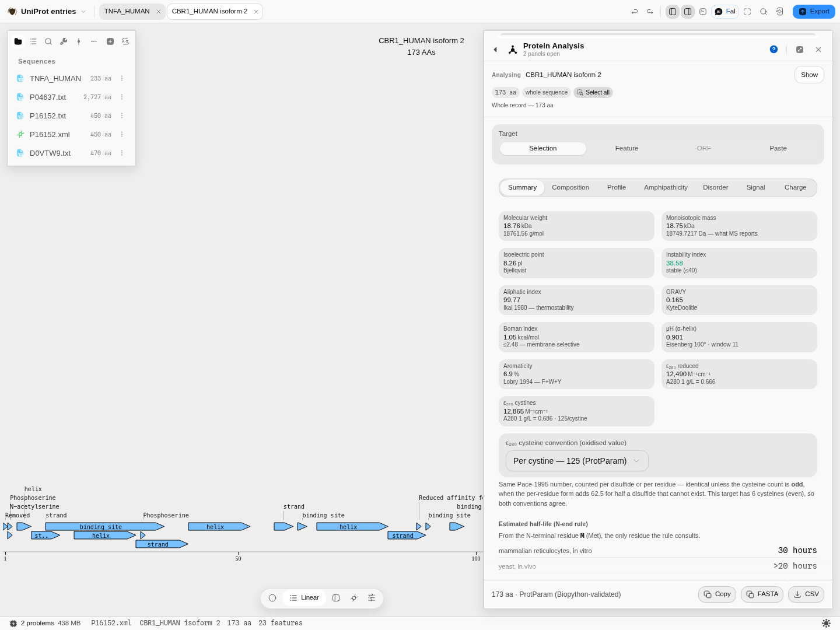Screen dimensions: 840x630
Task: Open the Amphipathicity tab
Action: pyautogui.click(x=666, y=188)
